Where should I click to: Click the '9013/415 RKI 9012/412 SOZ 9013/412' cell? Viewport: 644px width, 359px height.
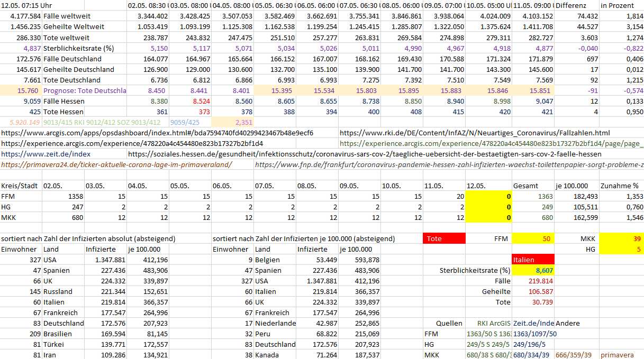[102, 122]
